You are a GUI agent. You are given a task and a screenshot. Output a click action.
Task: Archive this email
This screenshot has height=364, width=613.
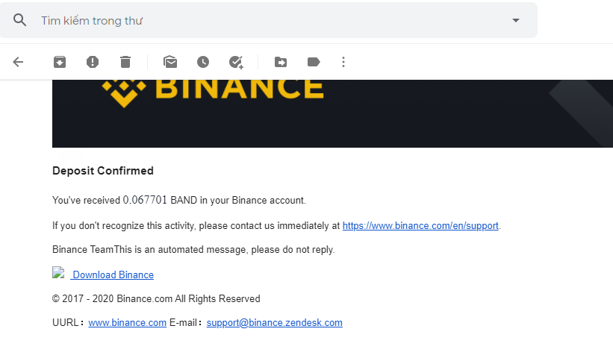click(60, 62)
